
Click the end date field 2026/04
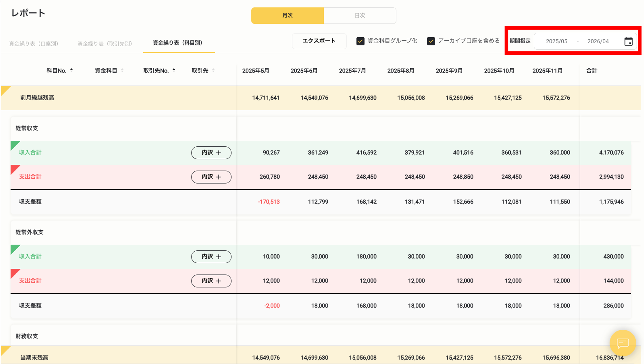click(x=598, y=41)
